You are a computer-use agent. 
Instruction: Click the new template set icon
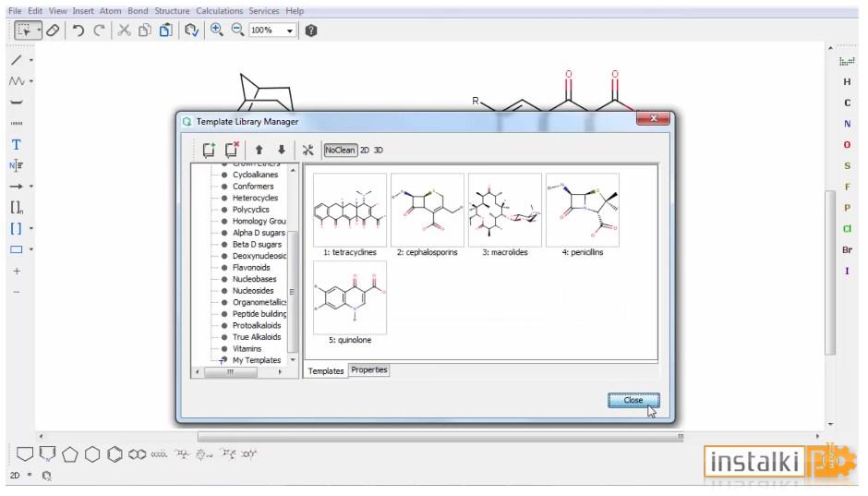pyautogui.click(x=209, y=150)
